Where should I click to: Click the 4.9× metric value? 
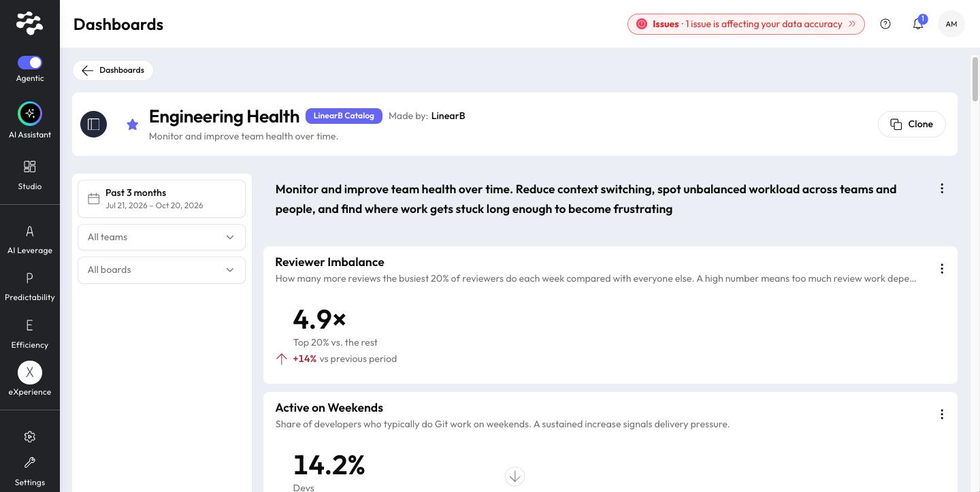click(x=320, y=318)
